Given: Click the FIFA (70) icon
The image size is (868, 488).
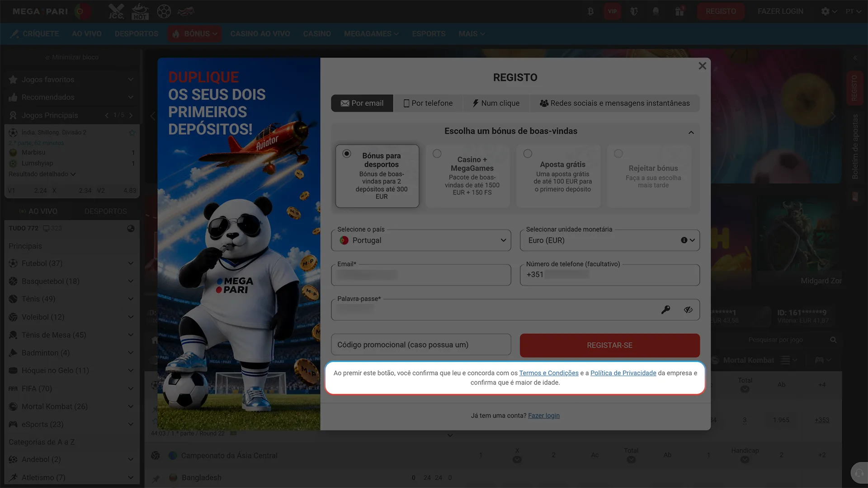Looking at the screenshot, I should click(13, 389).
